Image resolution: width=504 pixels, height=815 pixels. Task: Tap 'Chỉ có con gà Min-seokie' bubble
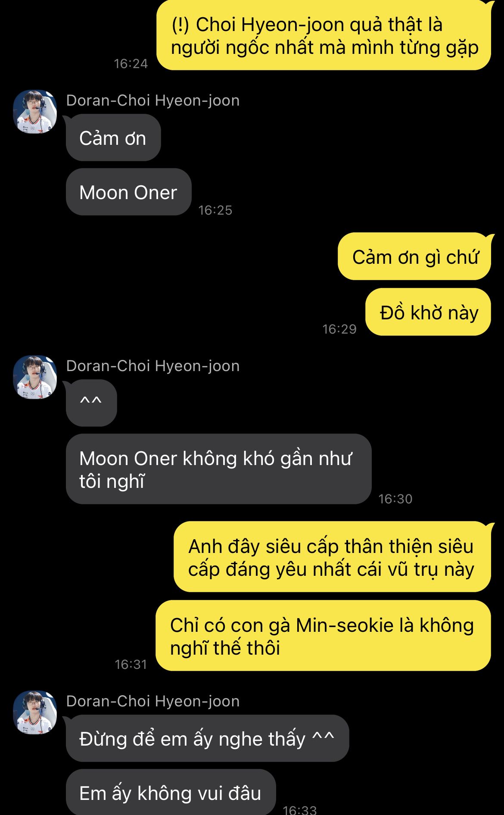click(x=323, y=636)
